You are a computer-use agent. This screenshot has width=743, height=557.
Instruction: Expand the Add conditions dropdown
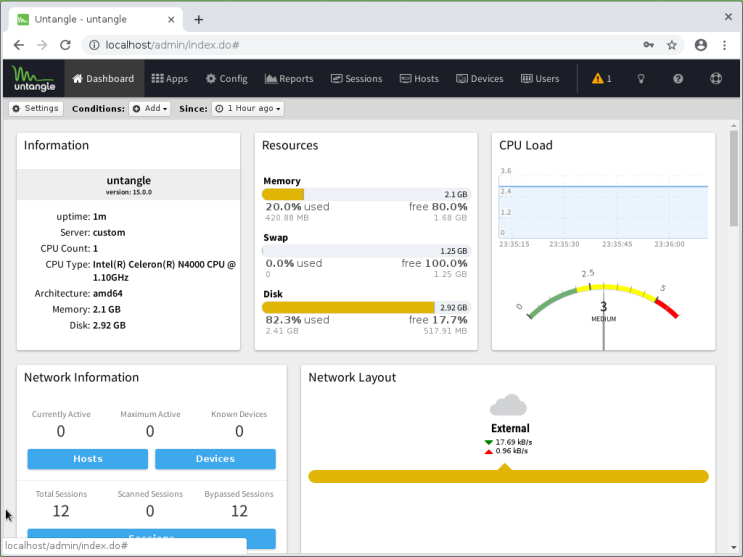tap(150, 109)
